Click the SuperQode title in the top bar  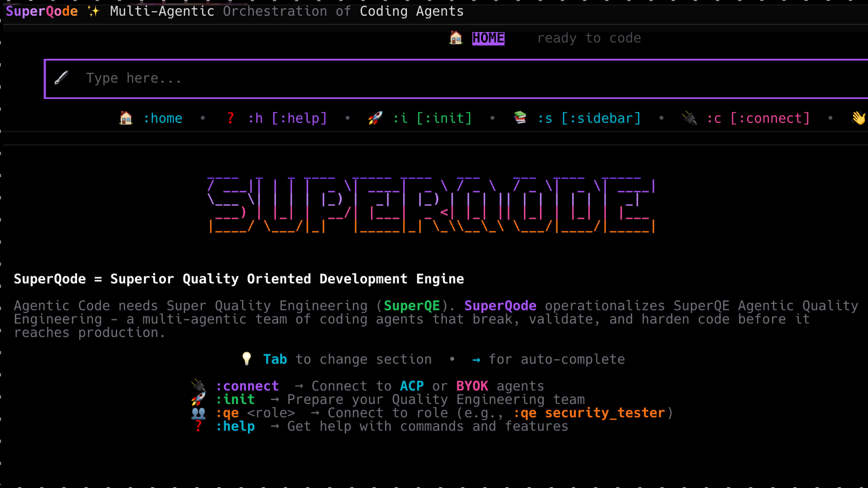[x=41, y=11]
